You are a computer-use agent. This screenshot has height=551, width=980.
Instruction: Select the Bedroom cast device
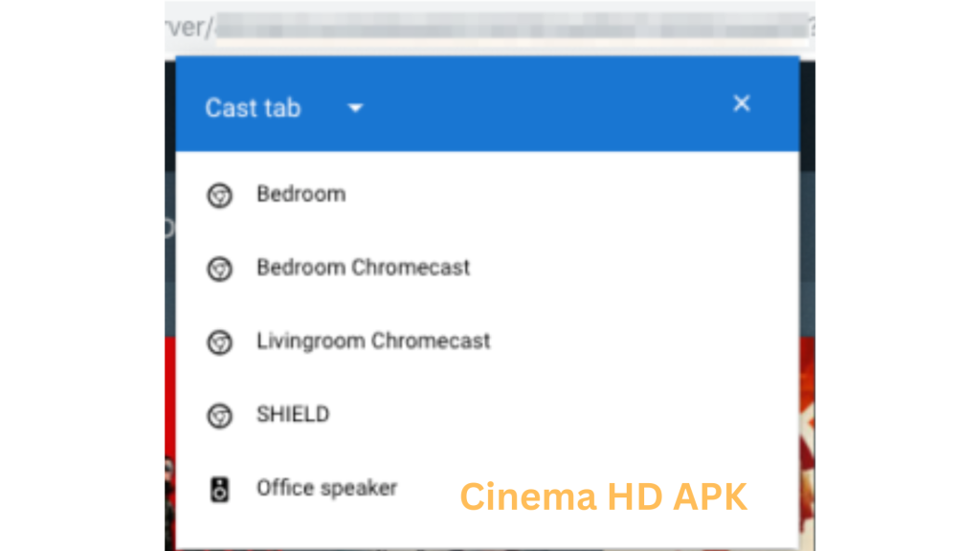pos(487,194)
